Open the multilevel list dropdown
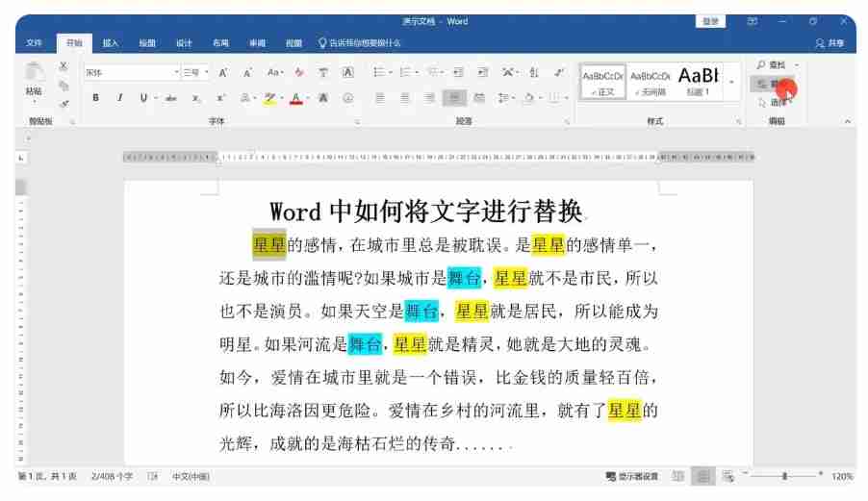 point(443,72)
